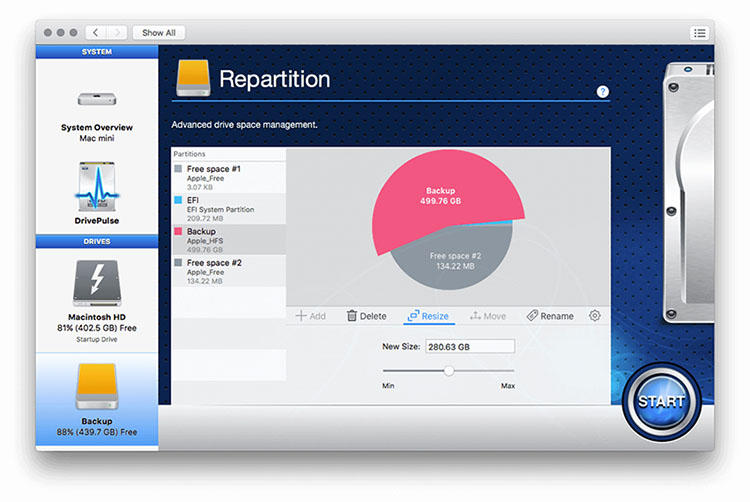Click the size slider handle
Screen dimensions: 750x502
[449, 371]
